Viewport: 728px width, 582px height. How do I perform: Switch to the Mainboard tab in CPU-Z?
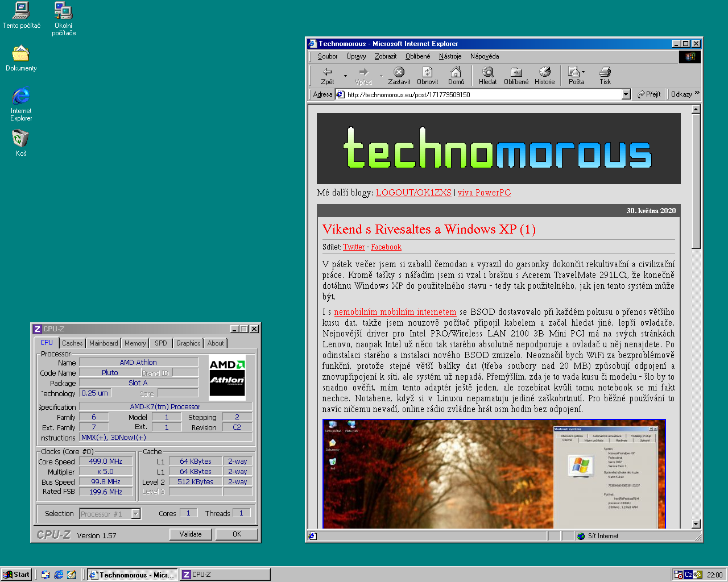click(x=104, y=343)
